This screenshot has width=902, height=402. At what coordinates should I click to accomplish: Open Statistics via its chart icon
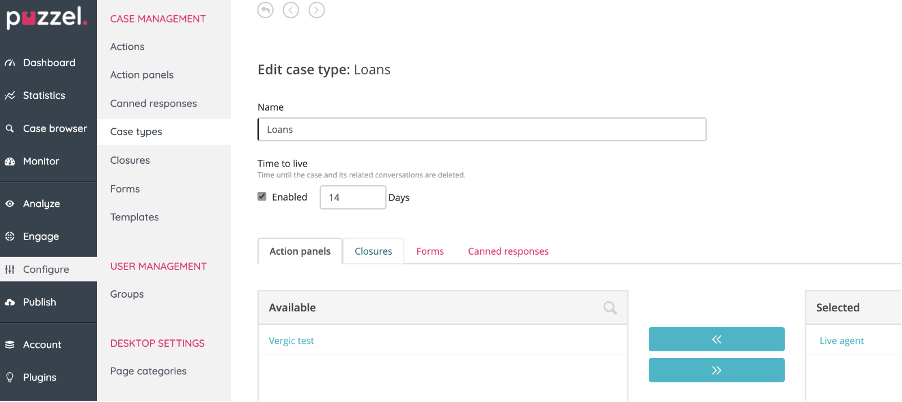pyautogui.click(x=10, y=96)
